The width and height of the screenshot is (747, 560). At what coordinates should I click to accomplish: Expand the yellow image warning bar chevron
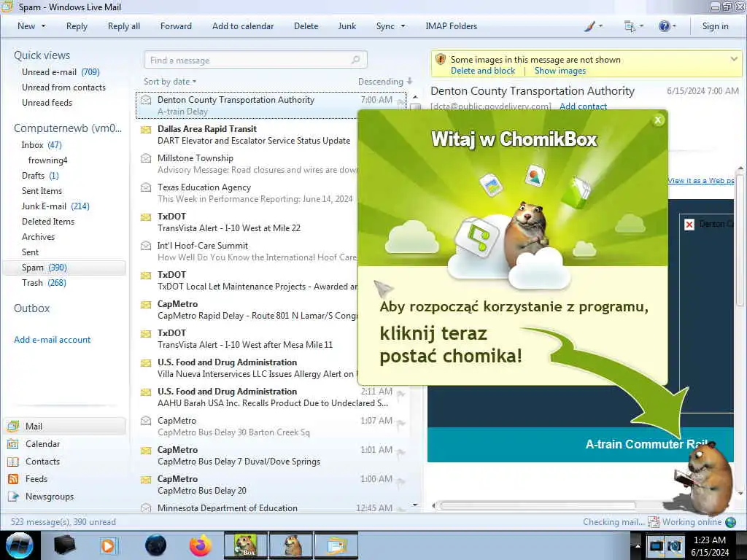tap(734, 59)
